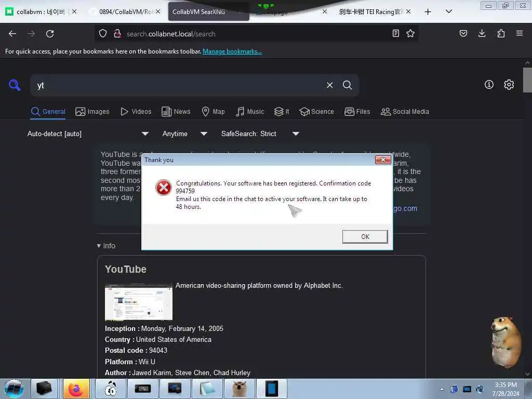Clear the search query text
532x399 pixels.
(329, 85)
